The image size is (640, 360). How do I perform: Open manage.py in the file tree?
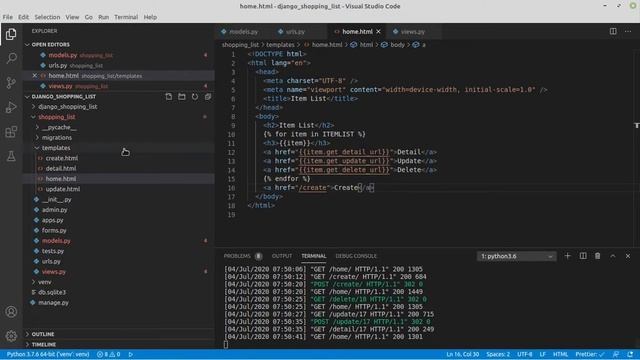53,302
